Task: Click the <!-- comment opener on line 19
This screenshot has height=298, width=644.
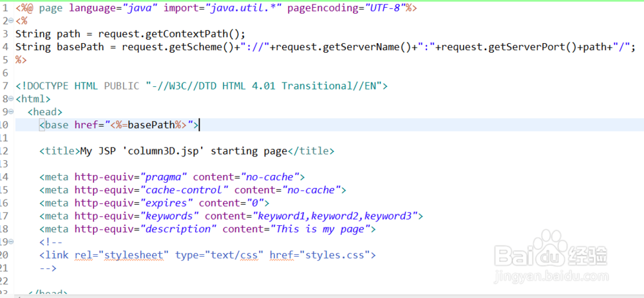Action: [x=51, y=242]
